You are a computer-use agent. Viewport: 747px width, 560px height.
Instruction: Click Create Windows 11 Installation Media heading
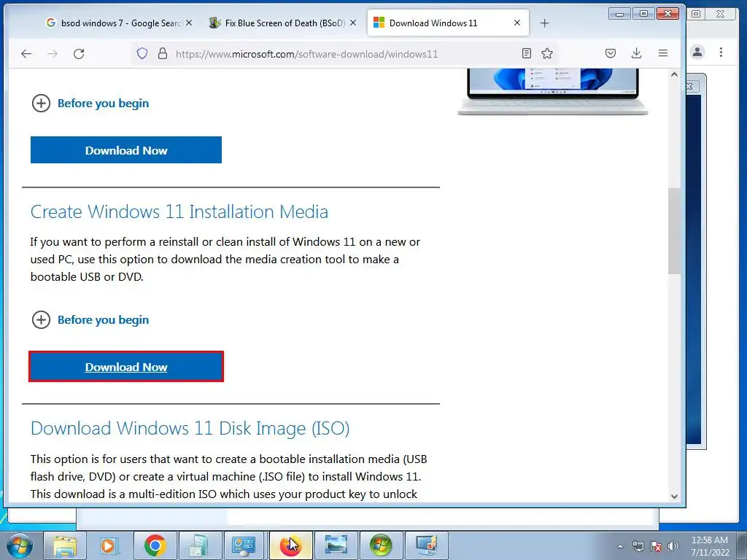click(179, 212)
